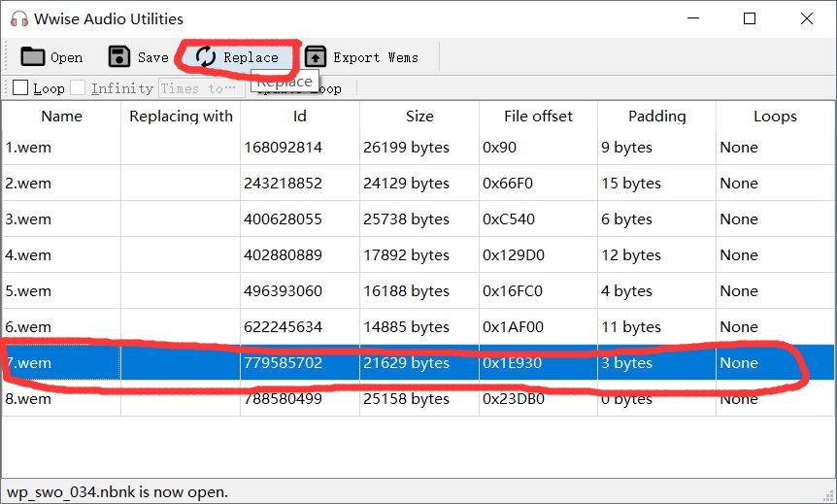Image resolution: width=837 pixels, height=504 pixels.
Task: Select the 3.wem entry
Action: (x=29, y=219)
